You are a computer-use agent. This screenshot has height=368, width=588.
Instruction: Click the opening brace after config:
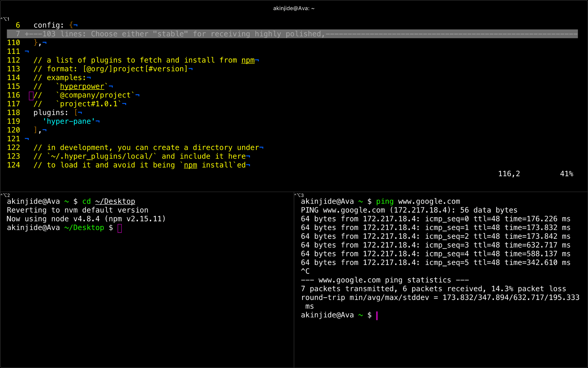[x=71, y=25]
